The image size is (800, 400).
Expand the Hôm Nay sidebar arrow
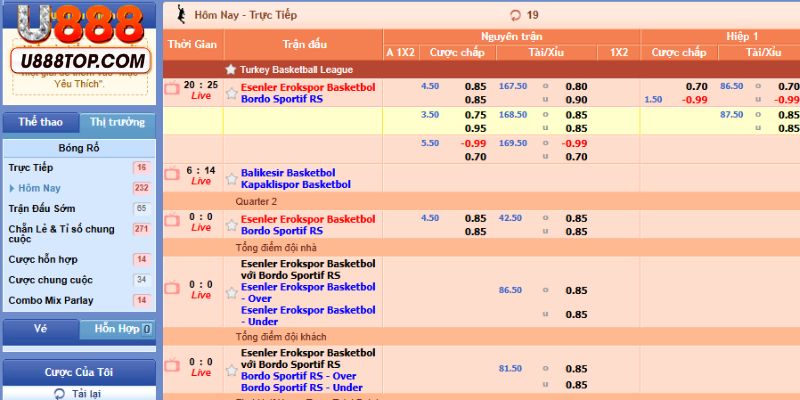[x=12, y=188]
